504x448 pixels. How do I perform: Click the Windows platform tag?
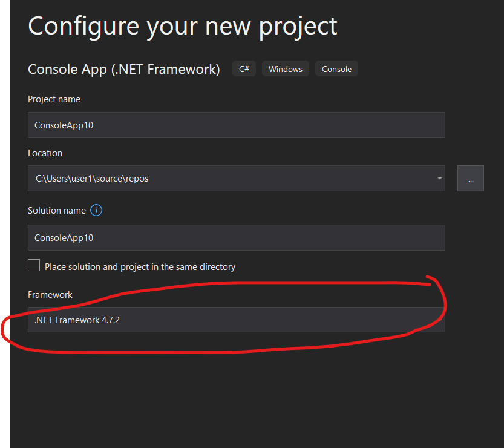coord(286,69)
